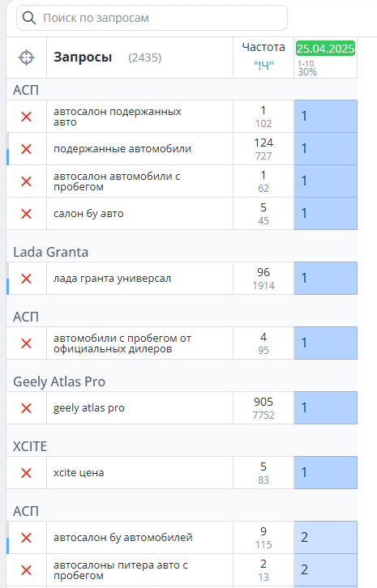Click the red X for 'автосалон подержанных авто'
Viewport: 377px width, 588px height.
26,117
